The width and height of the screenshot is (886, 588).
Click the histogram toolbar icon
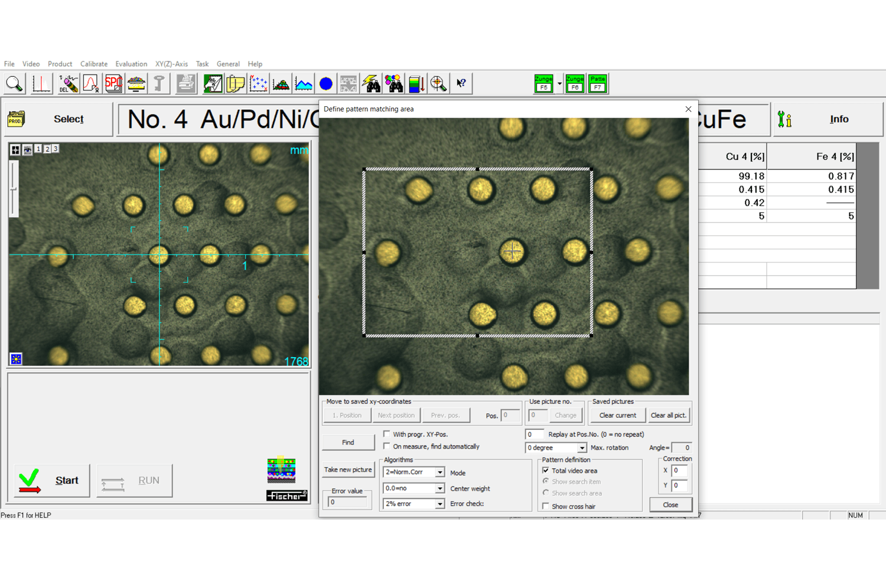point(281,84)
